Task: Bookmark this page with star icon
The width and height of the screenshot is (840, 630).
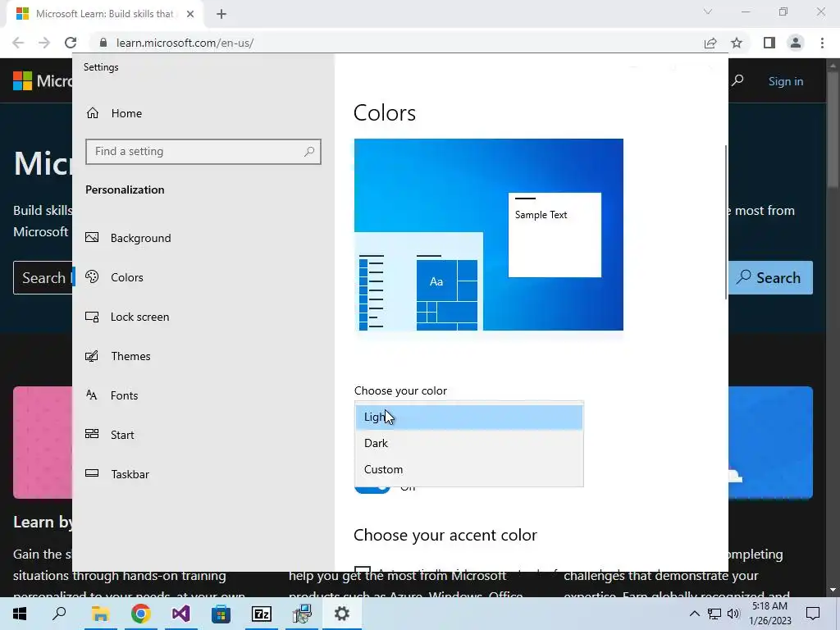Action: click(737, 43)
